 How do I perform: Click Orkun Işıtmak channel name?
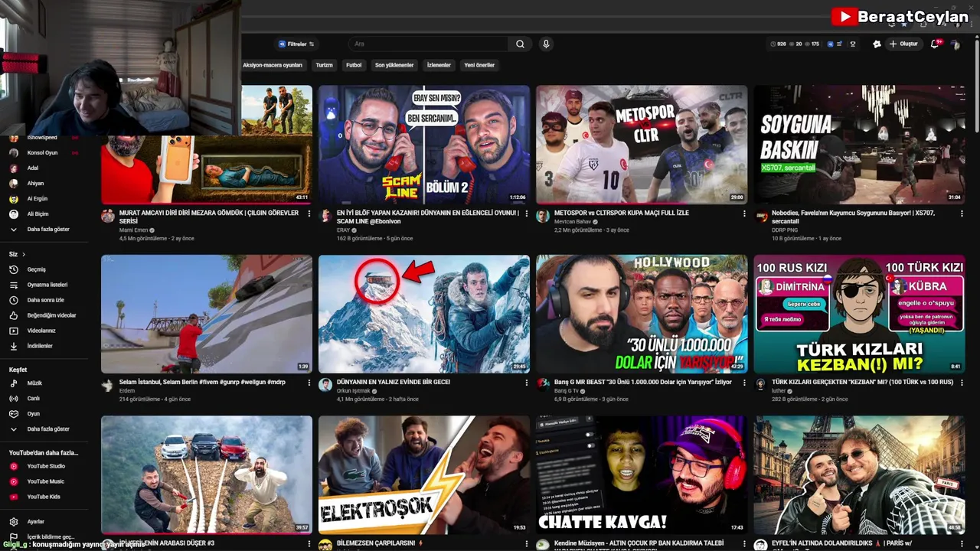353,391
